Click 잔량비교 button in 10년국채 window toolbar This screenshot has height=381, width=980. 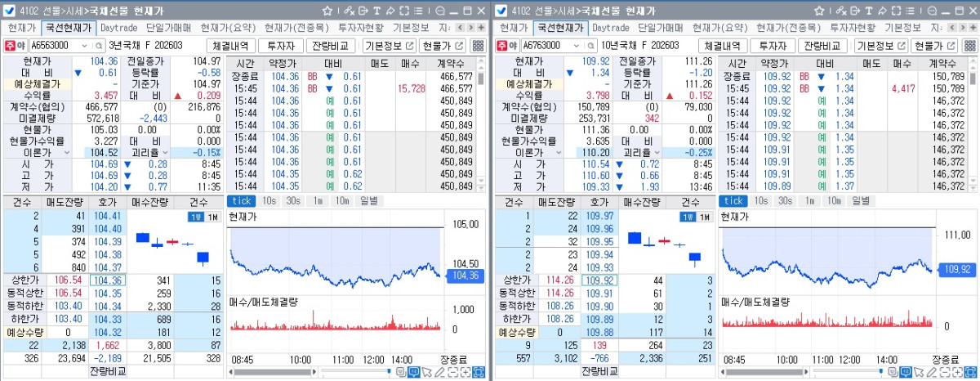822,46
